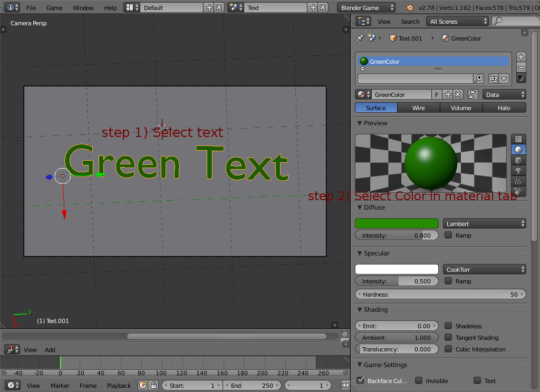
Task: Open the Window menu
Action: click(83, 7)
